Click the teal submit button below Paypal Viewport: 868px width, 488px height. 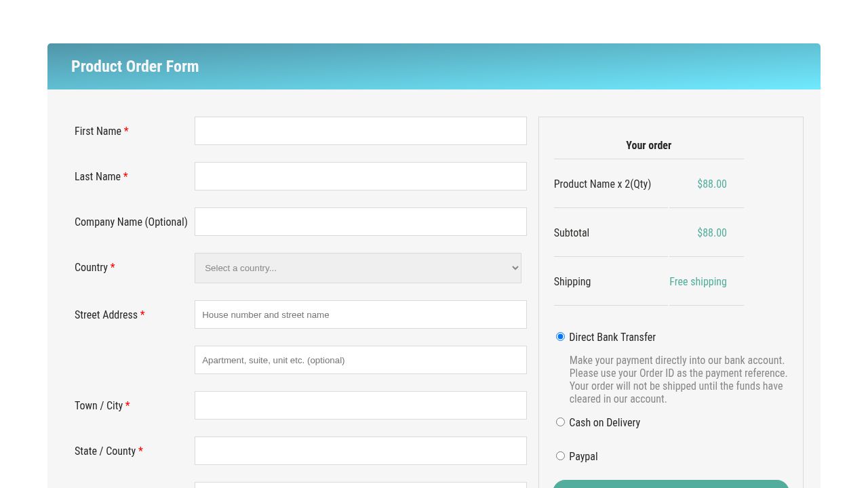[x=670, y=485]
